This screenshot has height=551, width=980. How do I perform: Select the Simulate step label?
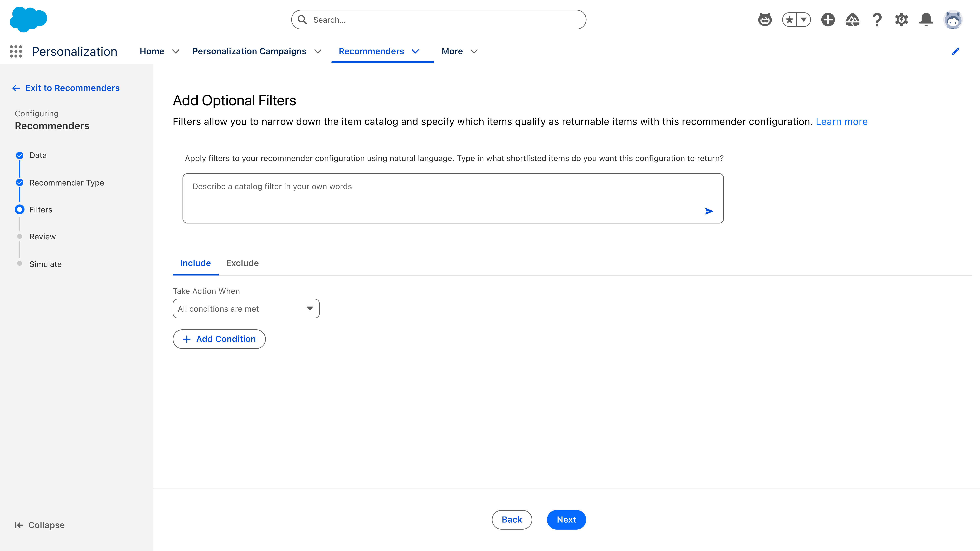[45, 264]
